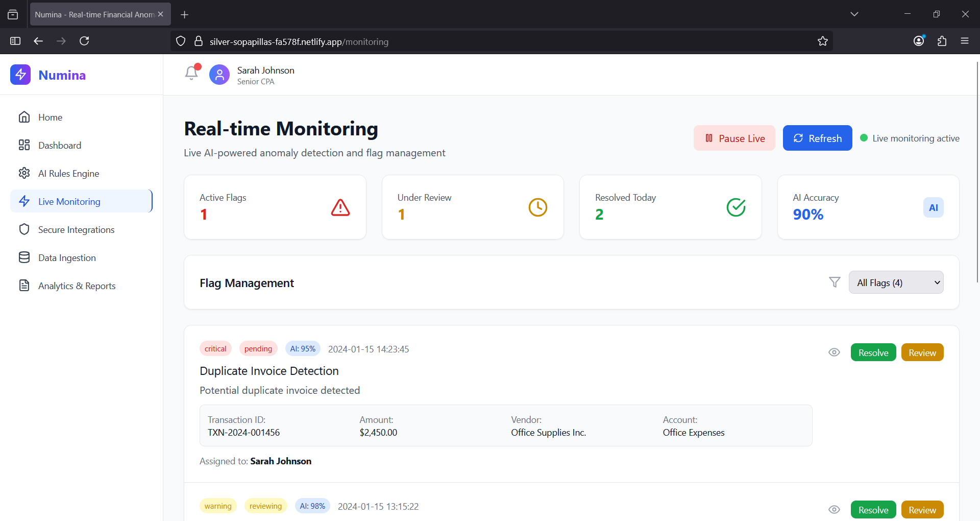Click the reviewing status badge
Image resolution: width=980 pixels, height=521 pixels.
265,506
